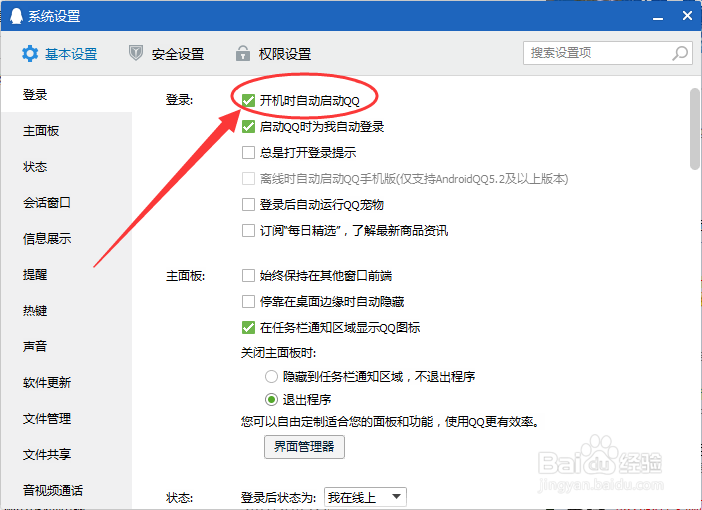Close the 系统设置 window

pyautogui.click(x=687, y=16)
